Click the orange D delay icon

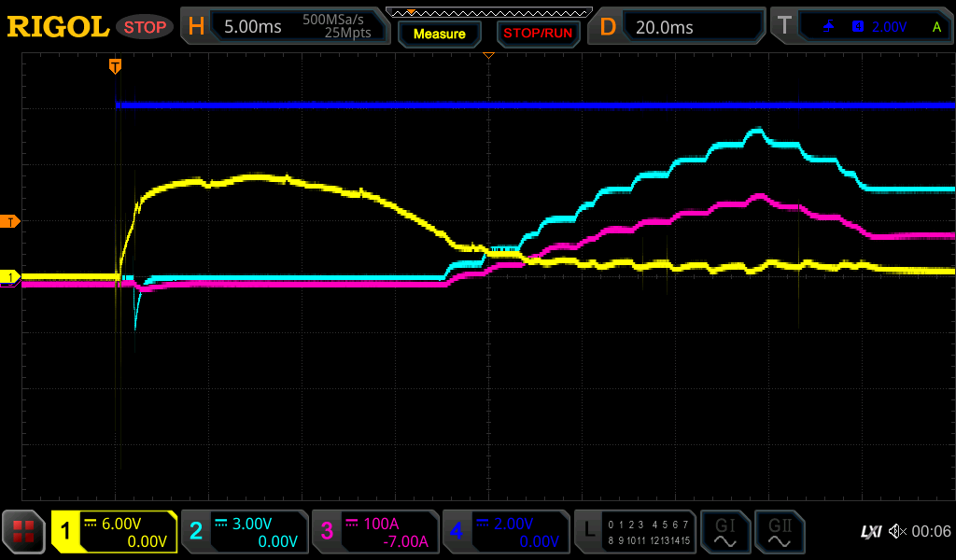[608, 27]
